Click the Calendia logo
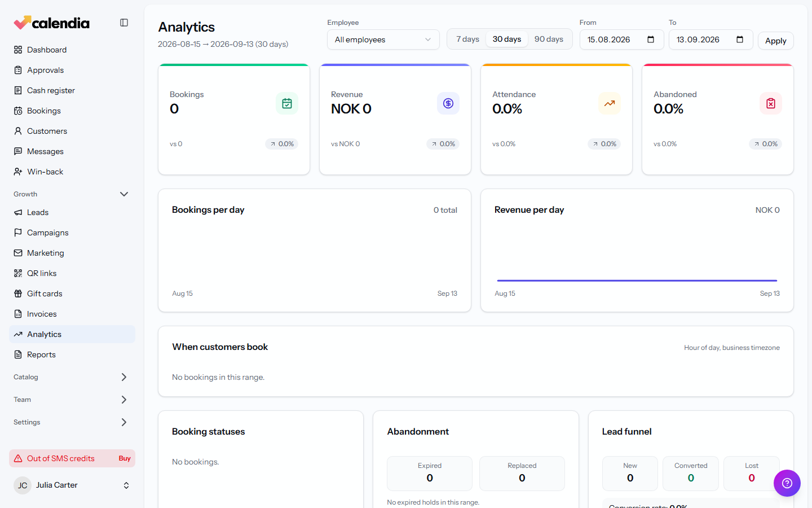Viewport: 812px width, 508px height. [52, 23]
